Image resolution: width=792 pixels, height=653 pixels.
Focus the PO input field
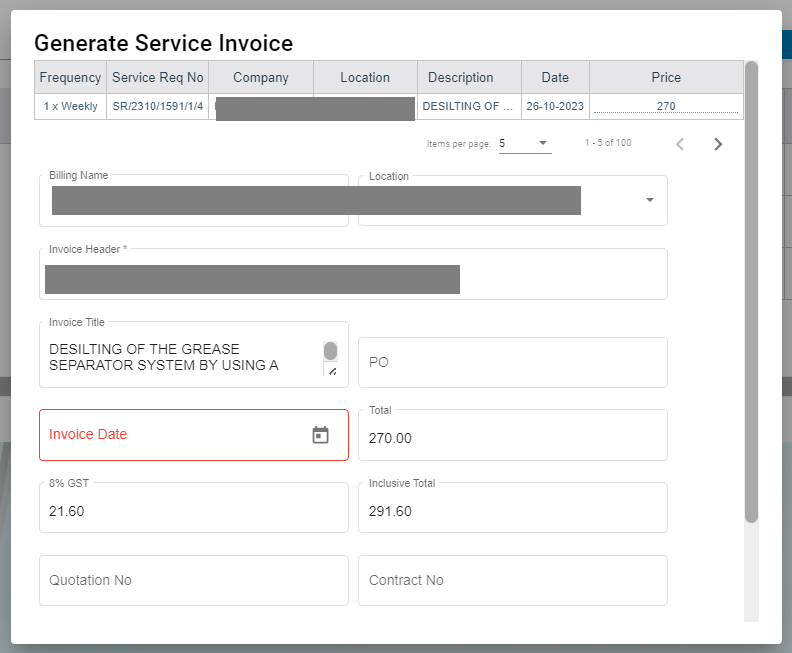click(x=512, y=362)
